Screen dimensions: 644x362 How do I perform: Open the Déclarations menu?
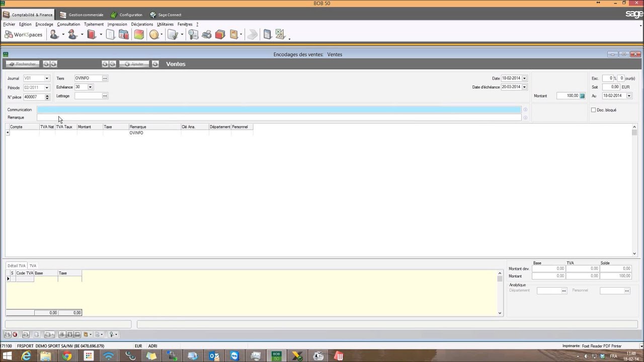tap(142, 24)
